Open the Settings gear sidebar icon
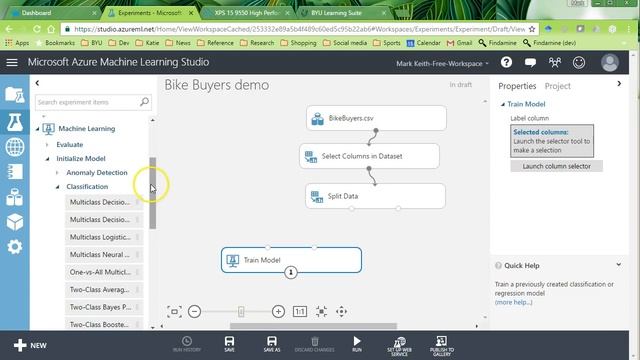The image size is (640, 360). (x=15, y=247)
